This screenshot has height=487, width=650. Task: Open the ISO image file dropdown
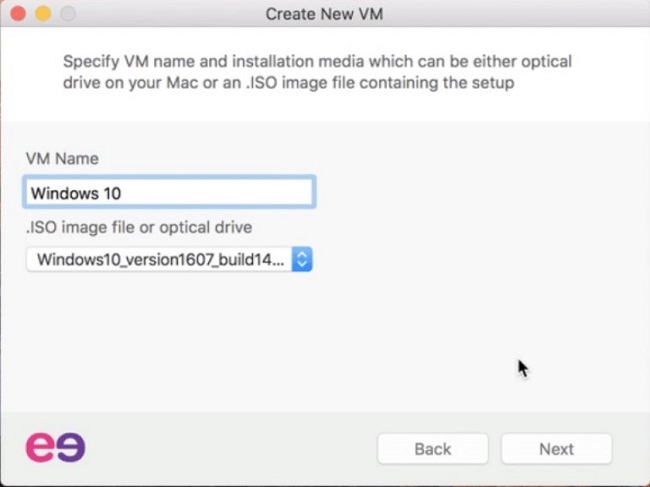click(169, 260)
